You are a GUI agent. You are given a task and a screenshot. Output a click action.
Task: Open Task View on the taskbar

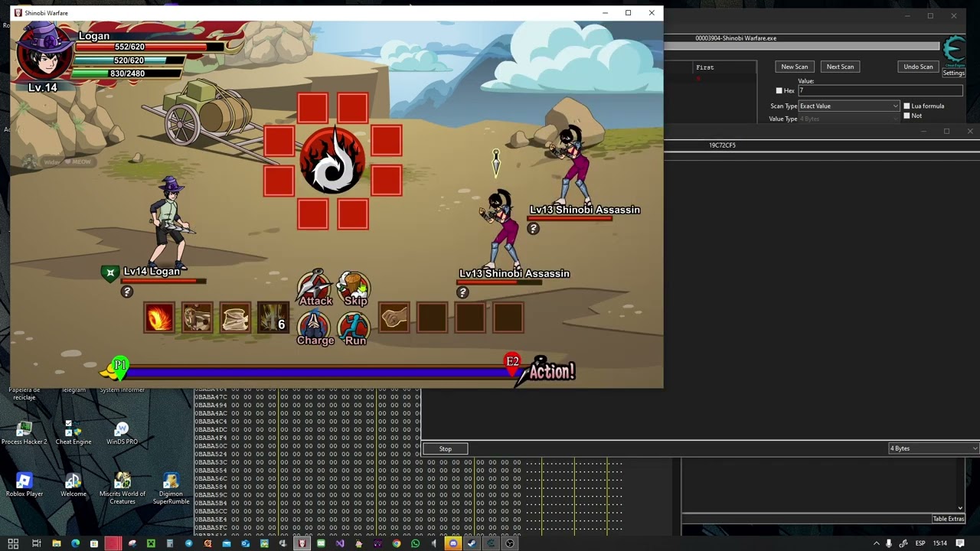pyautogui.click(x=36, y=543)
